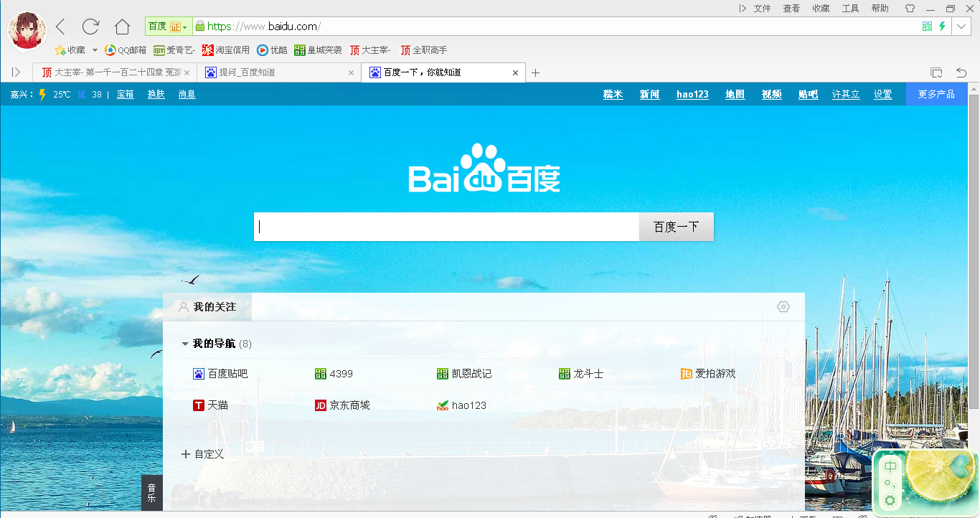
Task: Click the Baidu paw logo
Action: pyautogui.click(x=484, y=169)
